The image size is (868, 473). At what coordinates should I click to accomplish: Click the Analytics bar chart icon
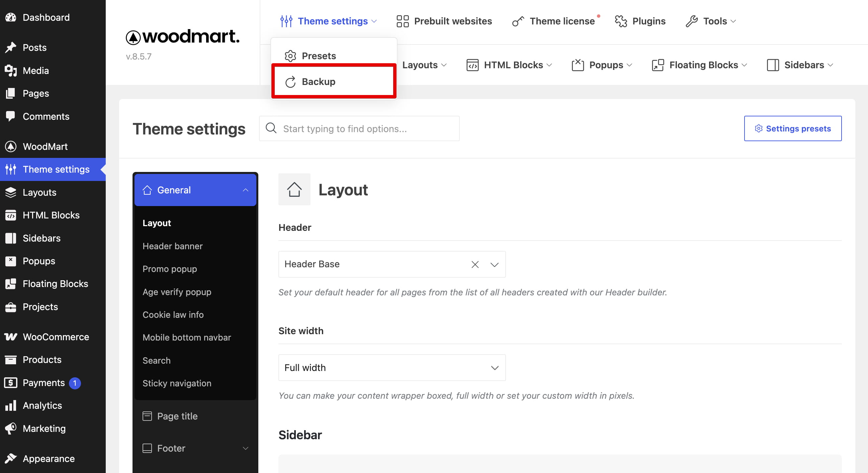[x=11, y=405]
